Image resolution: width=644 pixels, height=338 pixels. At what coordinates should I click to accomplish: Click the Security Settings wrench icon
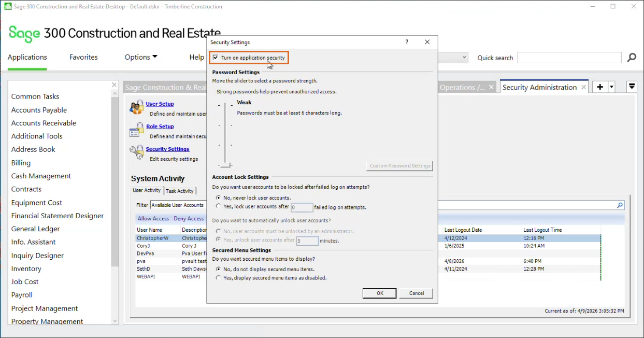(137, 152)
